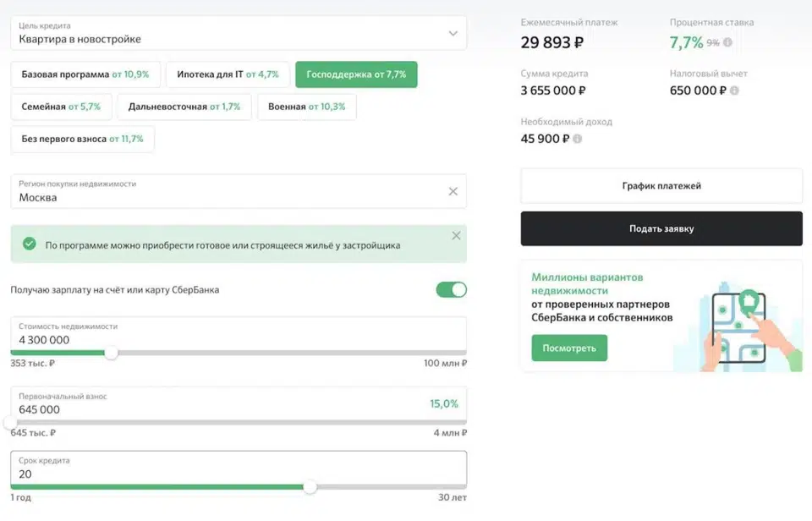The width and height of the screenshot is (812, 521).
Task: Click the property cost slider handle
Action: (111, 353)
